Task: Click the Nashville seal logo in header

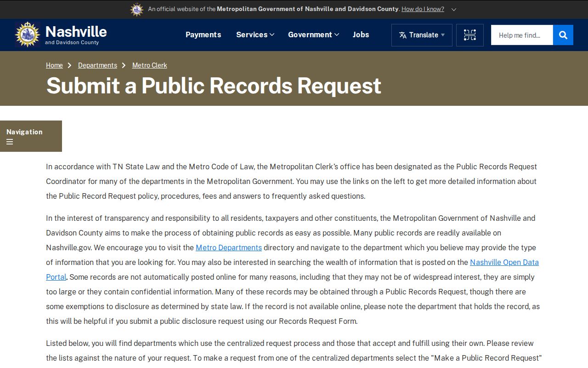Action: (28, 34)
